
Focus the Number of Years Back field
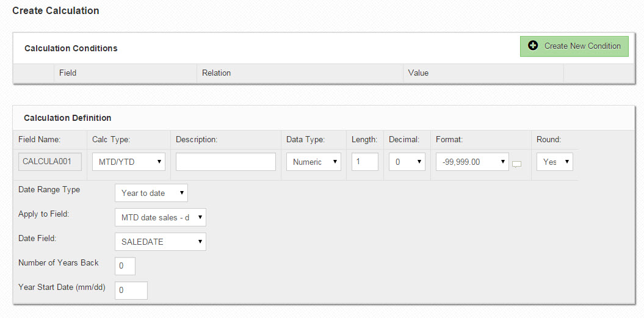(125, 266)
